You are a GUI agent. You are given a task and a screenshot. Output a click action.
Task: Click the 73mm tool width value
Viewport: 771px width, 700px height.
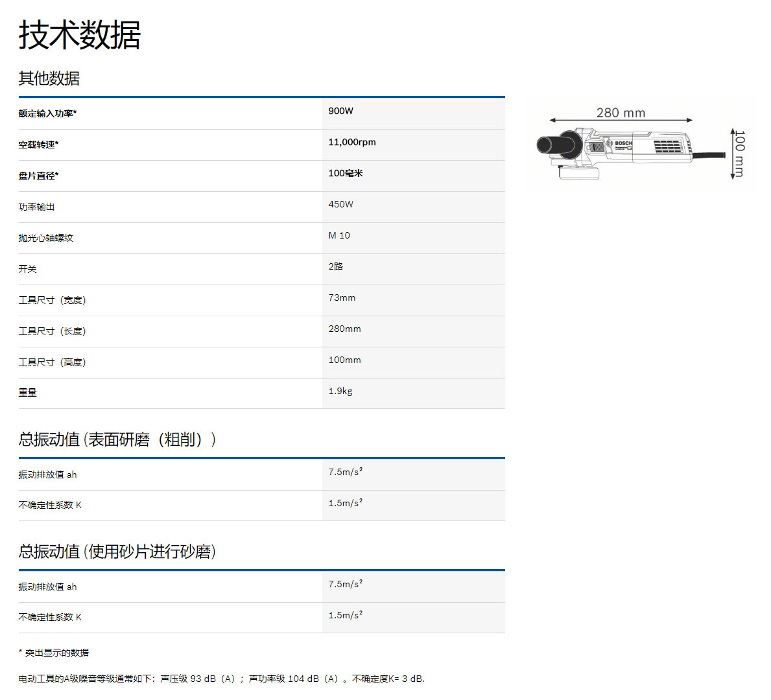point(342,297)
